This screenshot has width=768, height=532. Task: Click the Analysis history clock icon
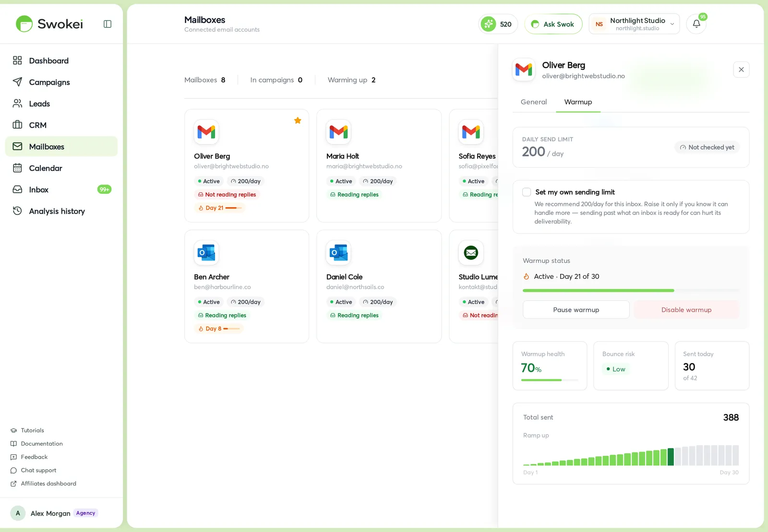pos(17,211)
